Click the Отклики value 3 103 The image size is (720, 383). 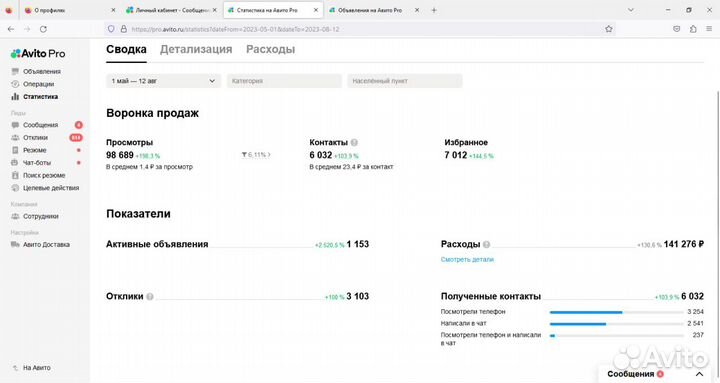tap(358, 297)
